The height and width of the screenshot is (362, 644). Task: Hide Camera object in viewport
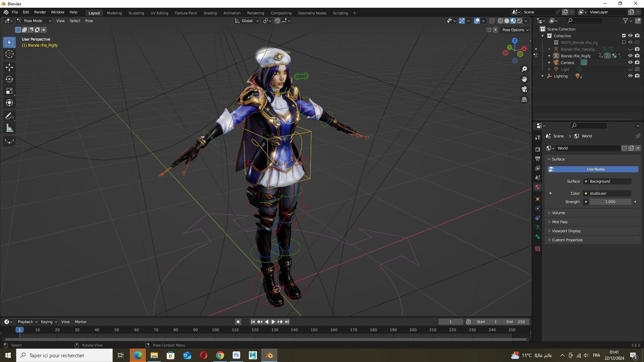coord(630,62)
